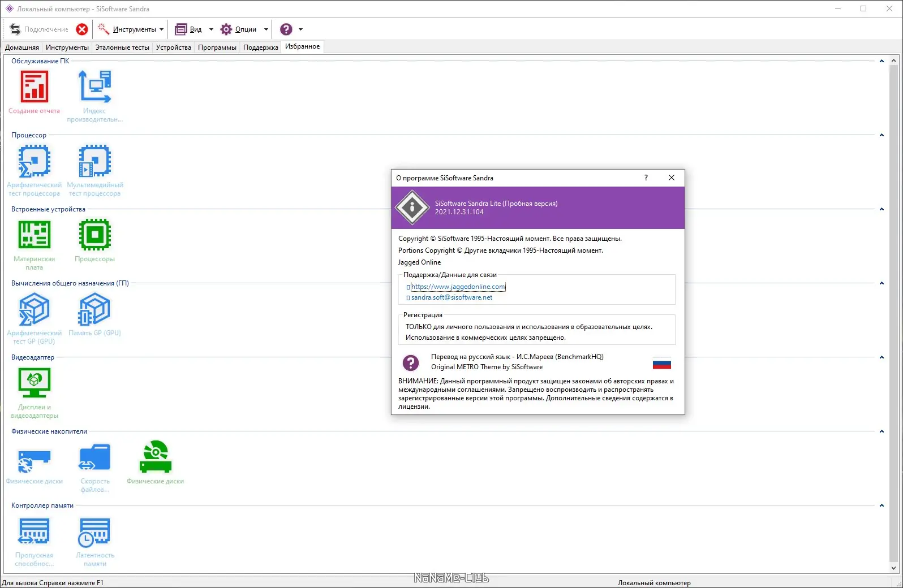Open the https://www.jaggedonline.com link
The image size is (903, 588).
(458, 287)
